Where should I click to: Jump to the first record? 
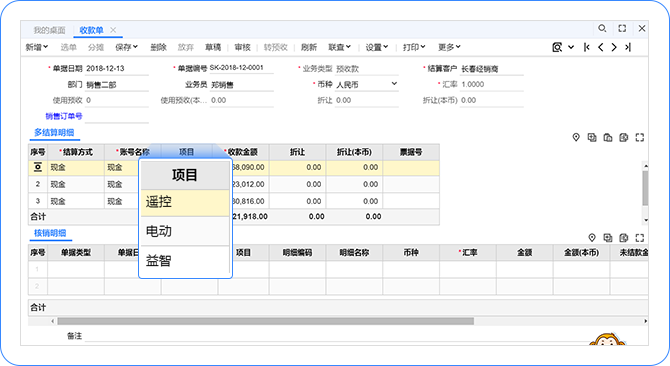587,47
